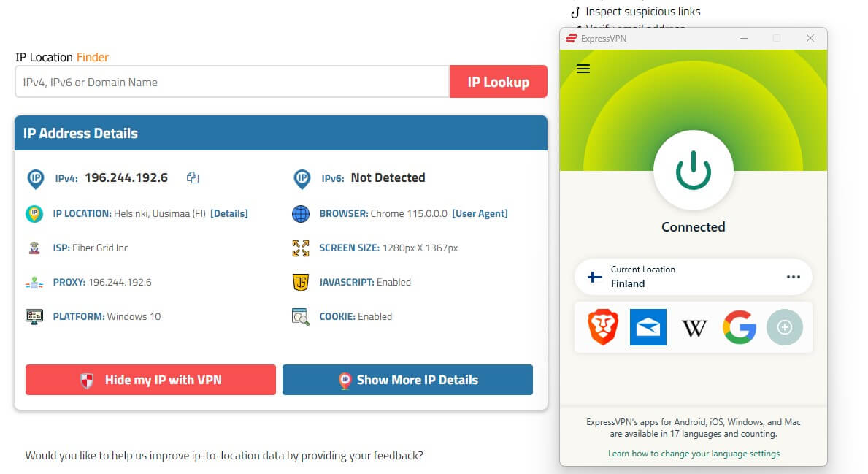868x474 pixels.
Task: Open the Google shortcut
Action: [x=739, y=327]
